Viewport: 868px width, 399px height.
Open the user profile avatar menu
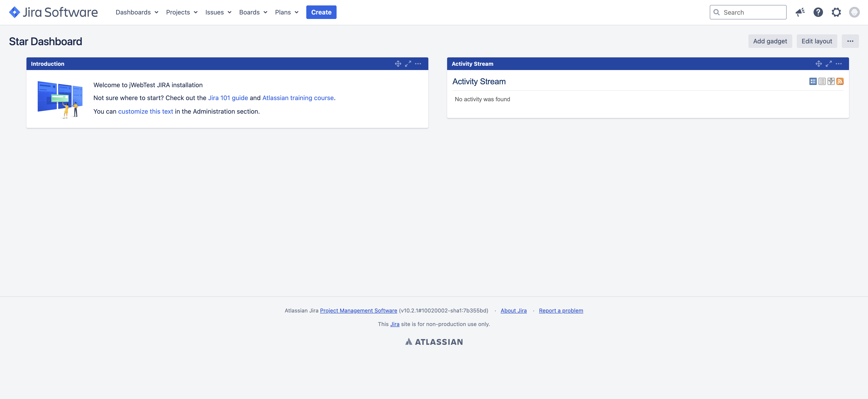pos(854,12)
